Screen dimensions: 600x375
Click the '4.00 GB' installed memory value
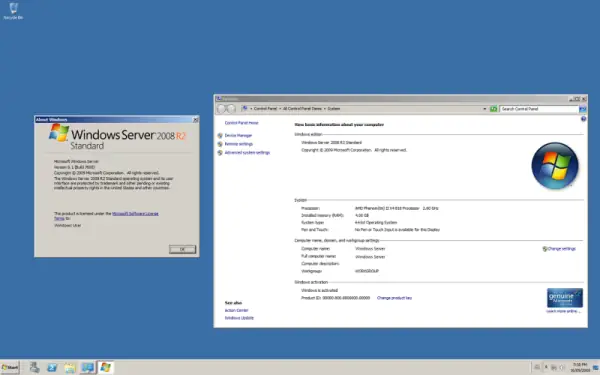(362, 215)
